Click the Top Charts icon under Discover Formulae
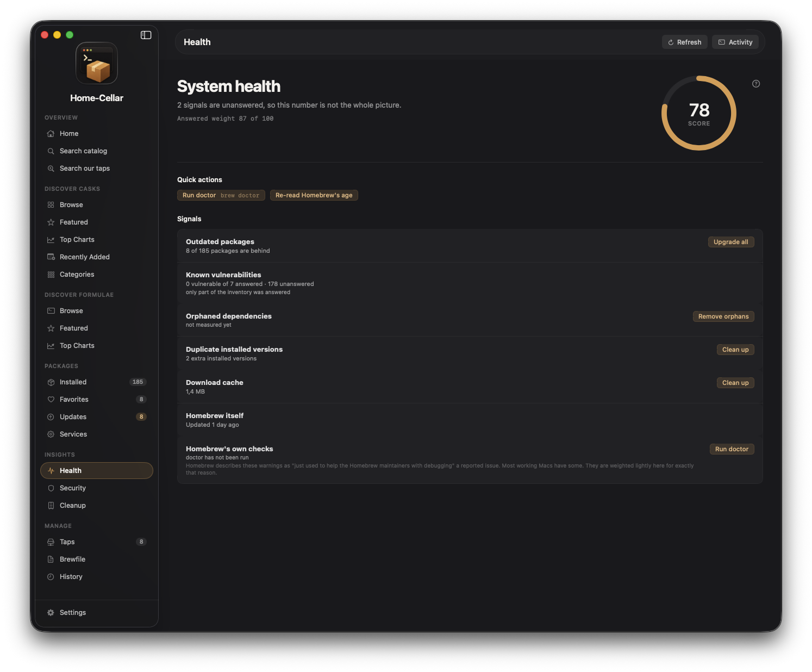 [x=51, y=346]
